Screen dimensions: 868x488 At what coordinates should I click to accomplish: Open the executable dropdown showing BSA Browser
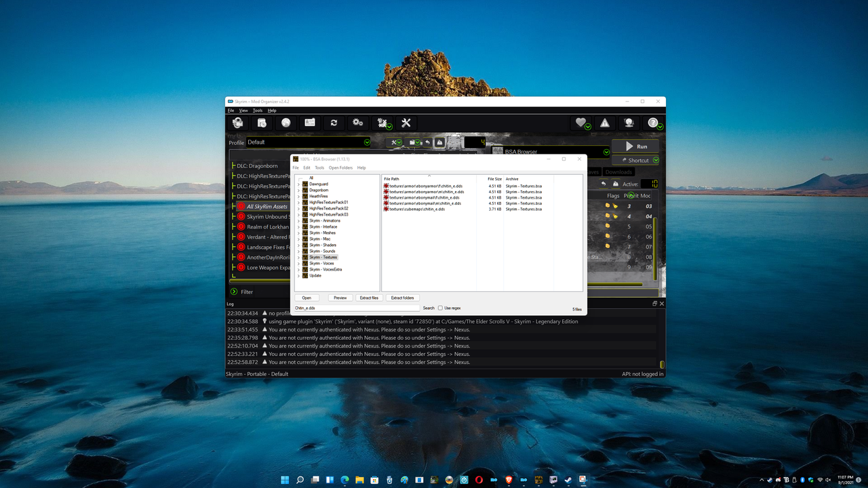point(551,152)
